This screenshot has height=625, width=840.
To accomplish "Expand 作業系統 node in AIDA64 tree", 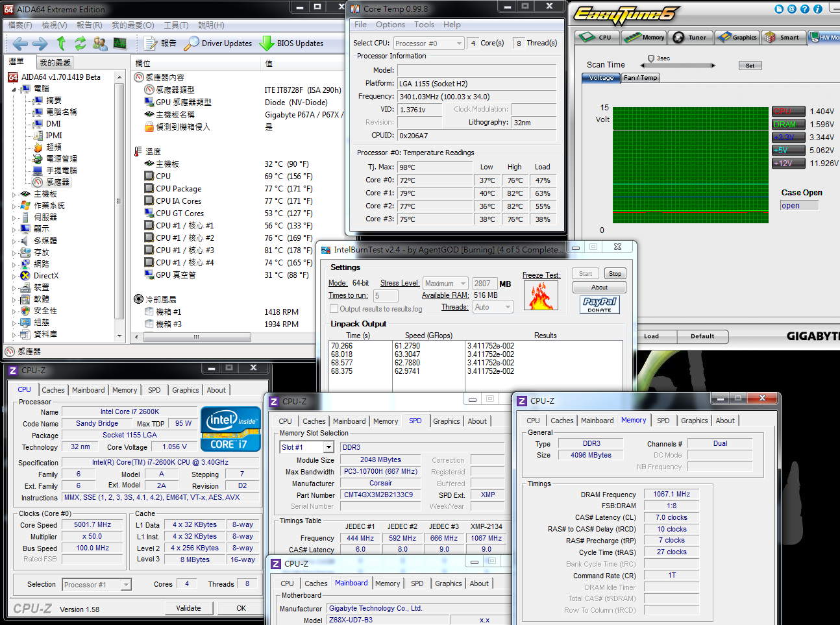I will click(14, 206).
